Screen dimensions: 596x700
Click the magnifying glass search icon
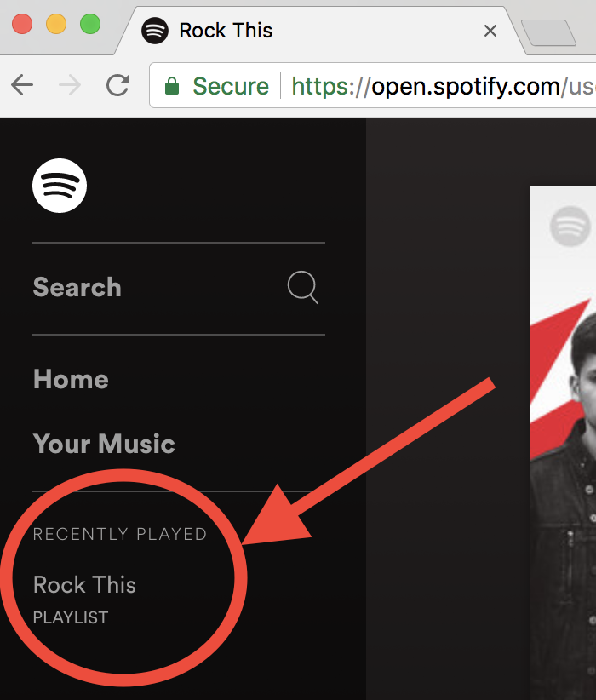click(303, 287)
